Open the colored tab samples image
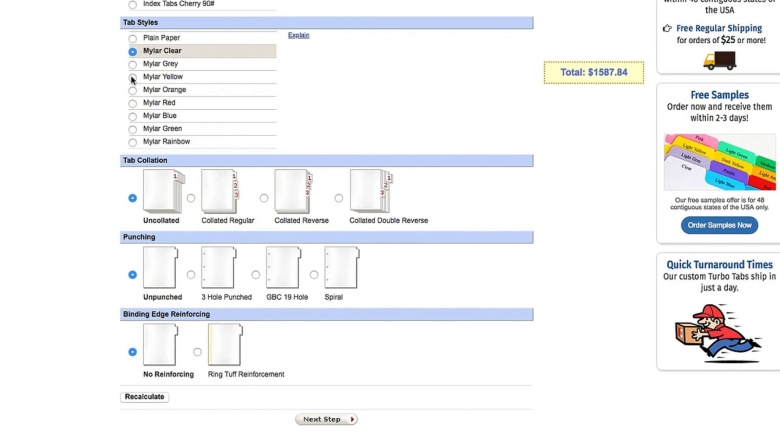This screenshot has width=780, height=439. click(x=720, y=162)
